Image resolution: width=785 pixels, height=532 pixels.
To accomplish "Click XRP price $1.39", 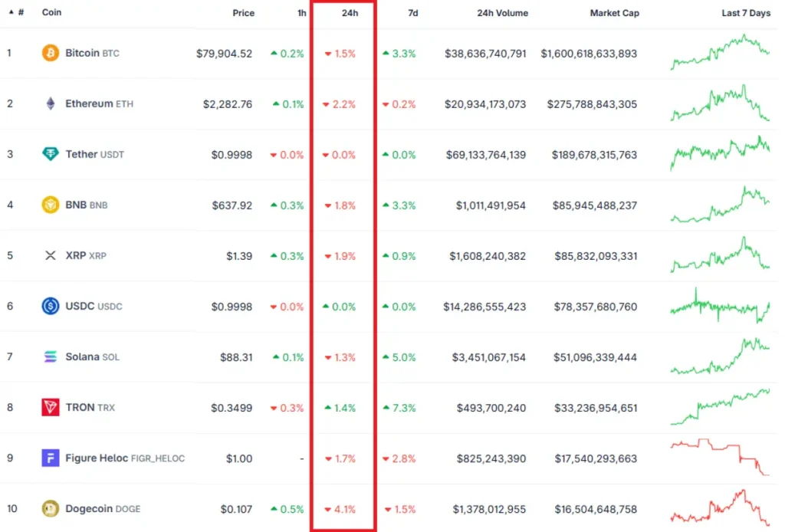I will 239,256.
